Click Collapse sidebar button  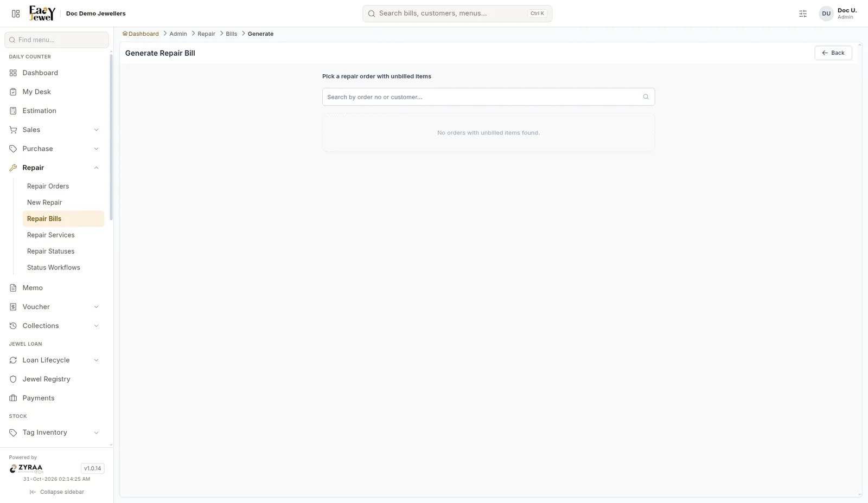coord(57,492)
